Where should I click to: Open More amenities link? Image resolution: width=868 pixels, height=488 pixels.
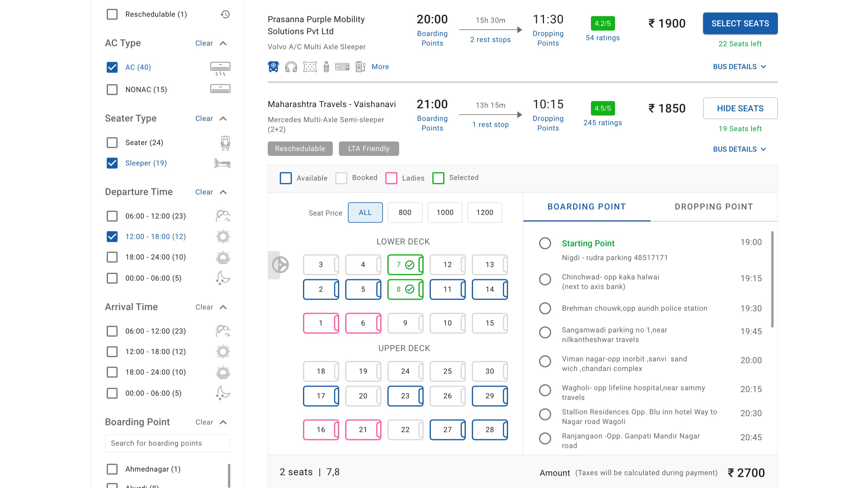click(380, 67)
